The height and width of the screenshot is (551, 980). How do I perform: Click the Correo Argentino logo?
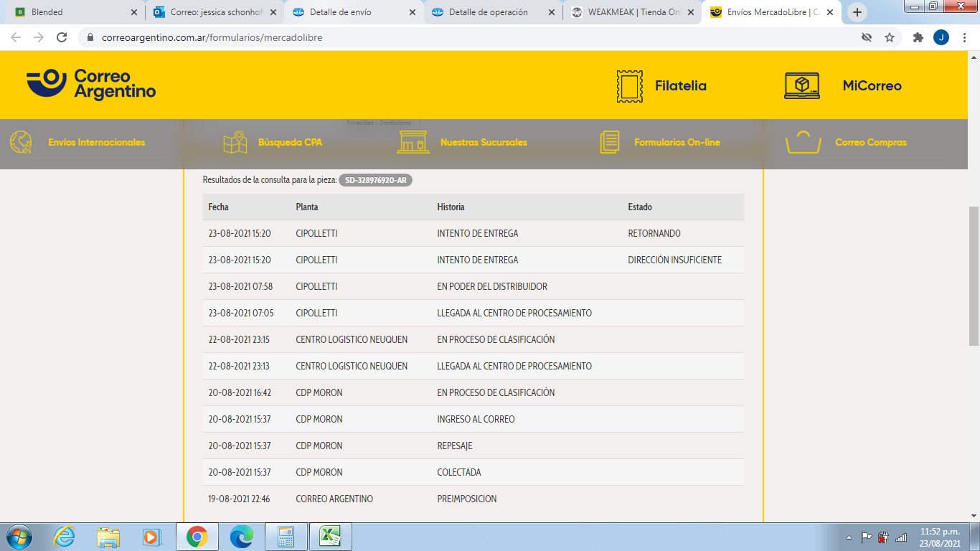tap(91, 85)
